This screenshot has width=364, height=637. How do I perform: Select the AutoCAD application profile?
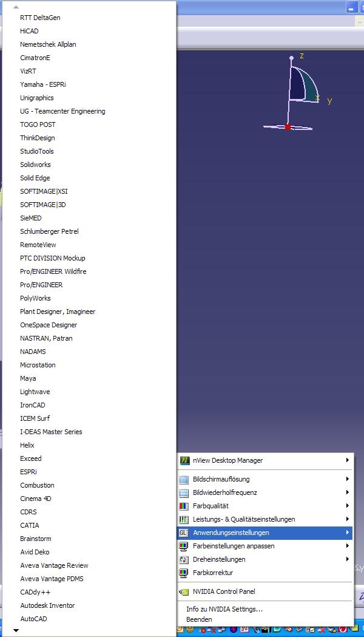click(x=34, y=619)
